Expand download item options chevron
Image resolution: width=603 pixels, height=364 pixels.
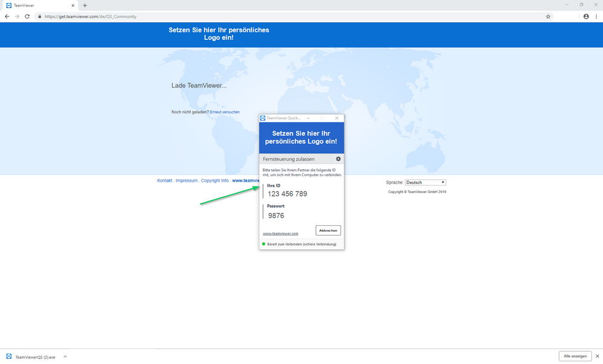(65, 357)
